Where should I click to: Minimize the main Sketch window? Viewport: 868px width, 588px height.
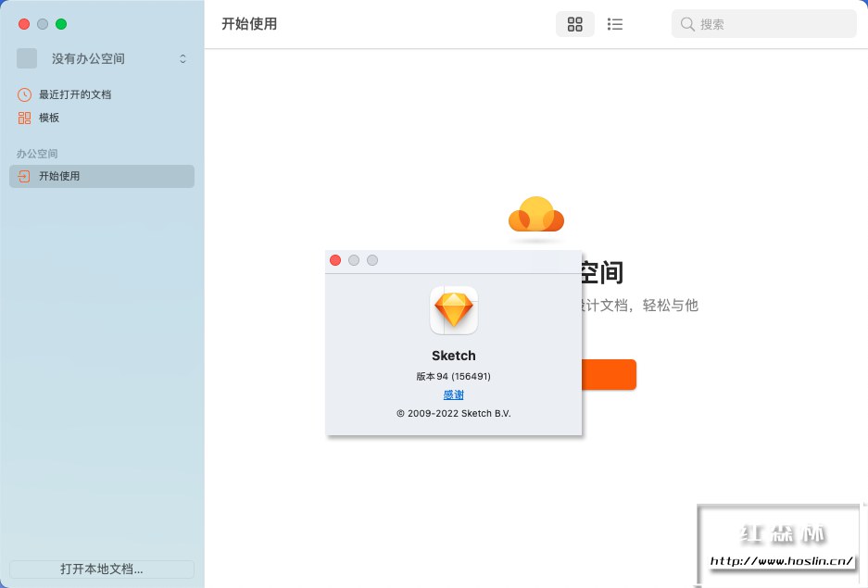43,24
